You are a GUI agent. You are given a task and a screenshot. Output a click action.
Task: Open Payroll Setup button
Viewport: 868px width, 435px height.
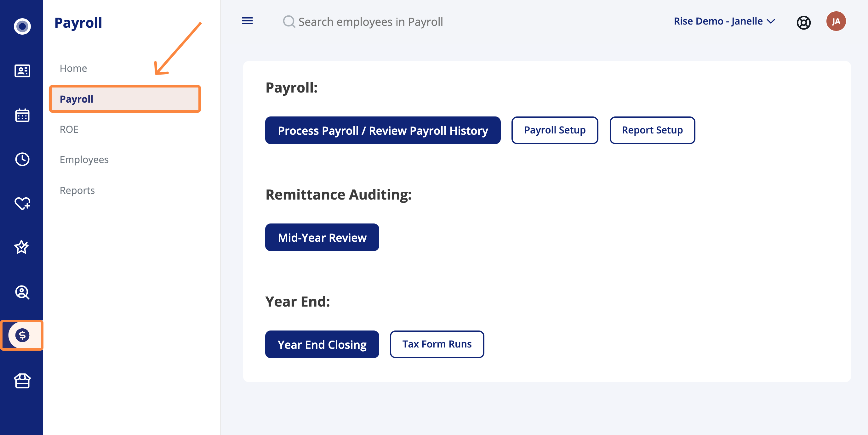click(x=555, y=130)
